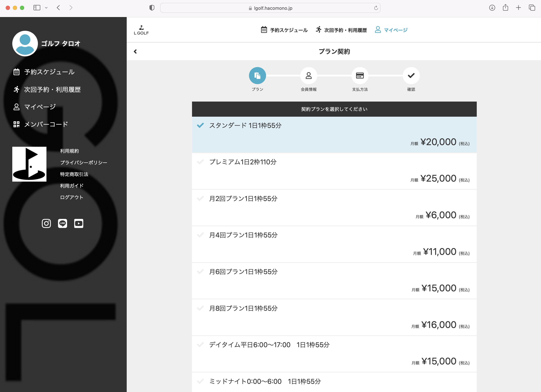
Task: Open the YouTube icon in sidebar
Action: coord(78,223)
